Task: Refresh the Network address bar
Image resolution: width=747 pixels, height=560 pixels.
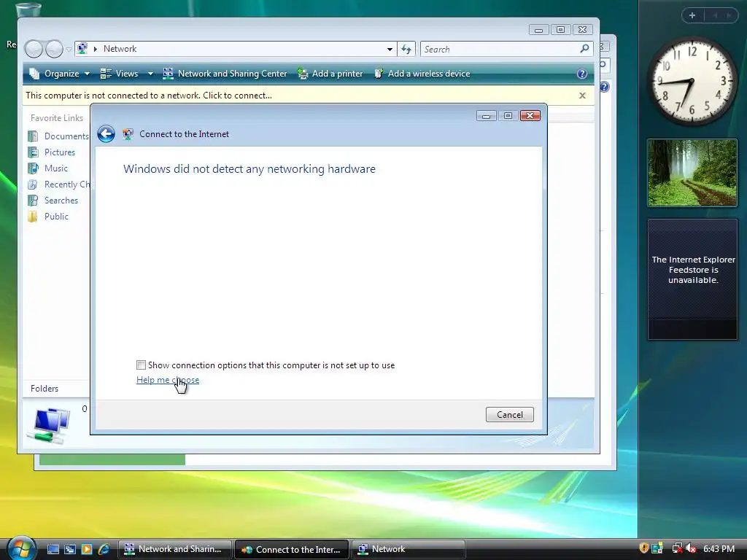Action: (406, 49)
